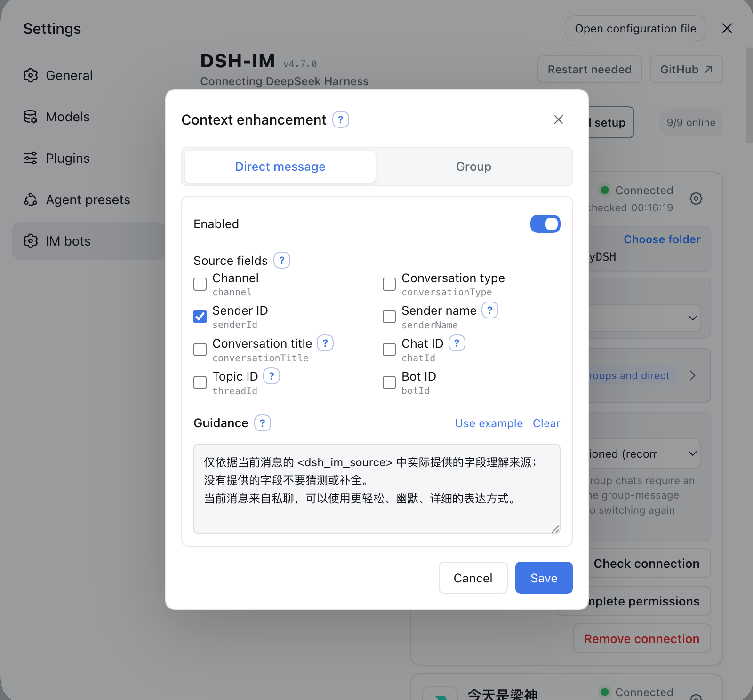Close the Context enhancement dialog
The image size is (753, 700).
point(559,119)
